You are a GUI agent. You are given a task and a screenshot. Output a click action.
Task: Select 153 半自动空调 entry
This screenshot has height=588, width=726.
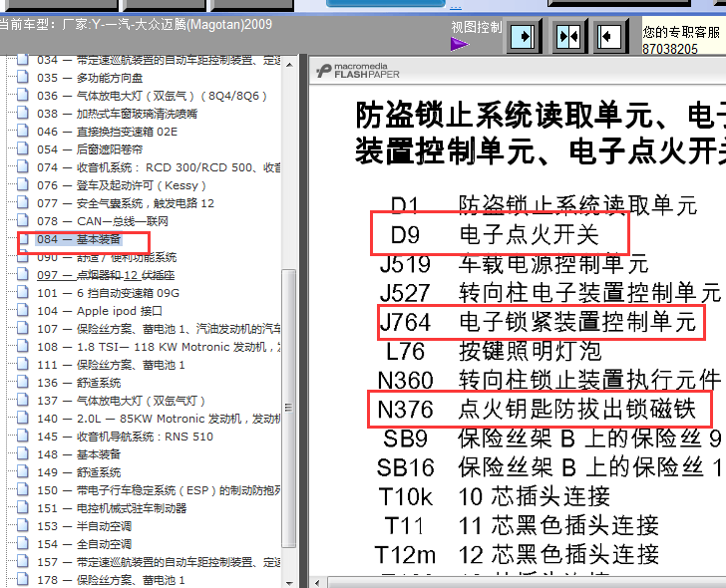click(x=84, y=526)
